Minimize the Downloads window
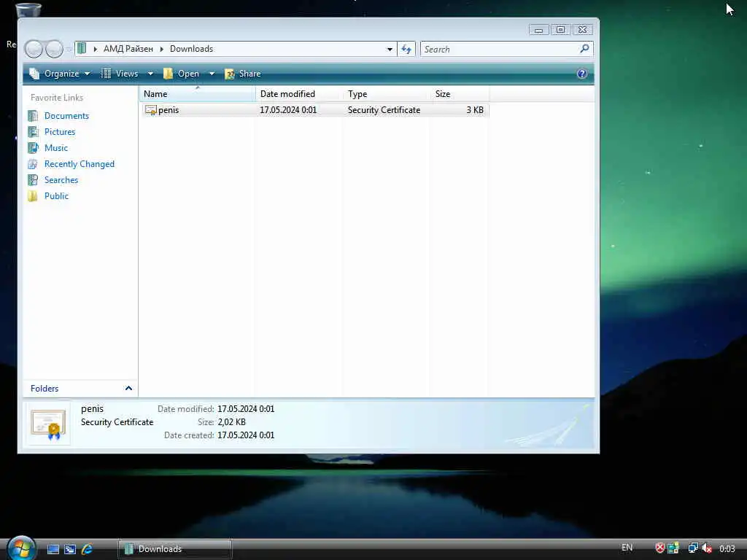The width and height of the screenshot is (747, 560). coord(539,30)
